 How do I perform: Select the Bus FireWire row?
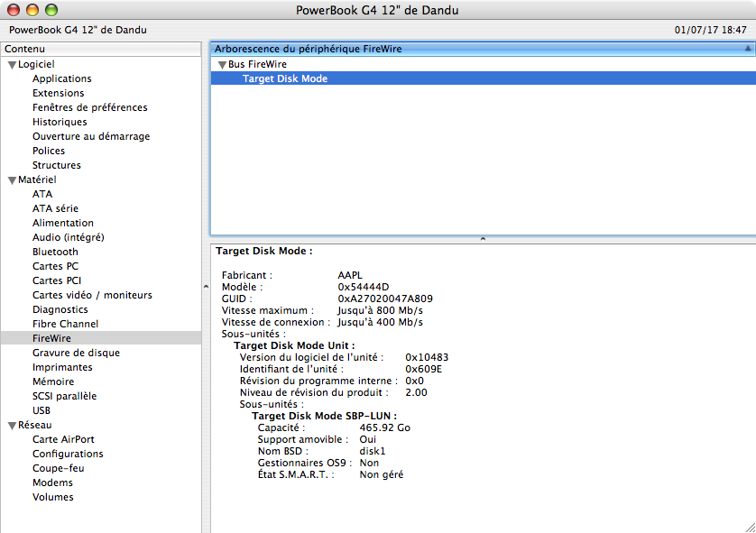pos(483,64)
